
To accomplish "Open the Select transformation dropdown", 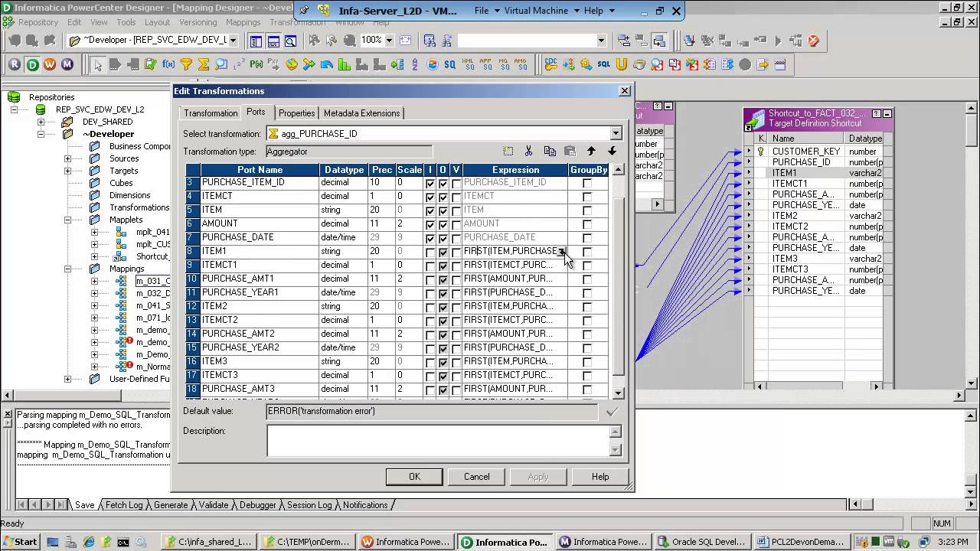I will 615,134.
